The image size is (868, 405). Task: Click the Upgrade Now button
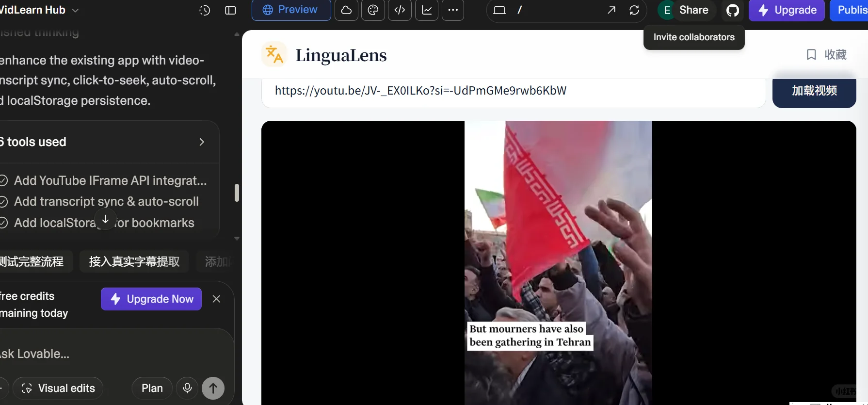151,299
